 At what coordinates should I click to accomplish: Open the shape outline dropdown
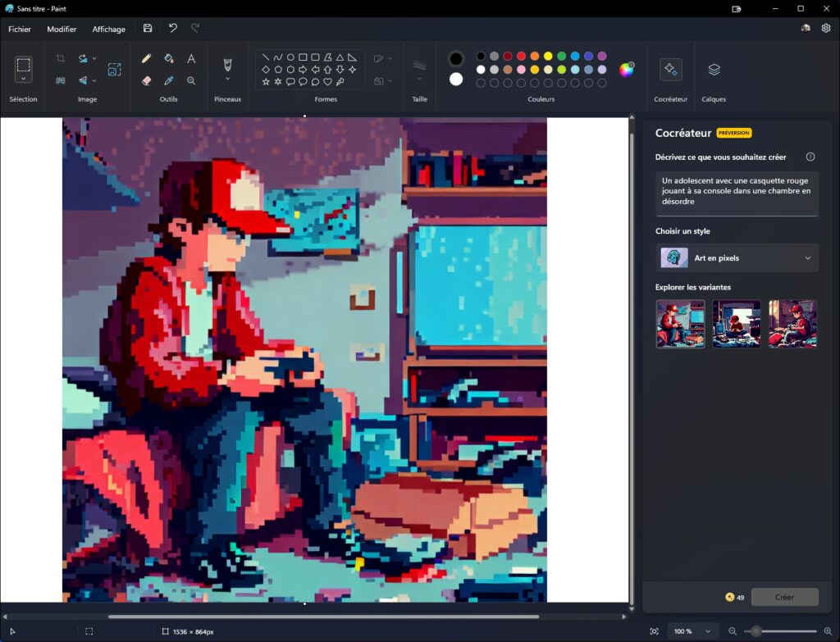[390, 58]
